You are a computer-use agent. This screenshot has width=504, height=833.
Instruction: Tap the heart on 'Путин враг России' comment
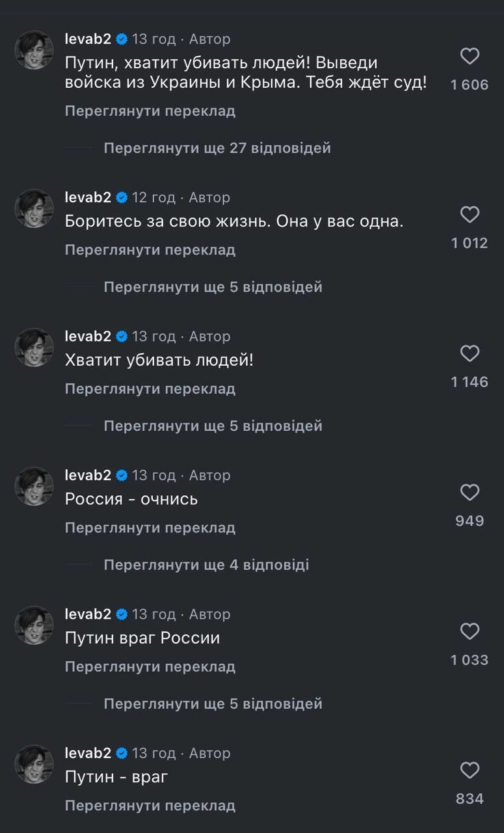470,631
